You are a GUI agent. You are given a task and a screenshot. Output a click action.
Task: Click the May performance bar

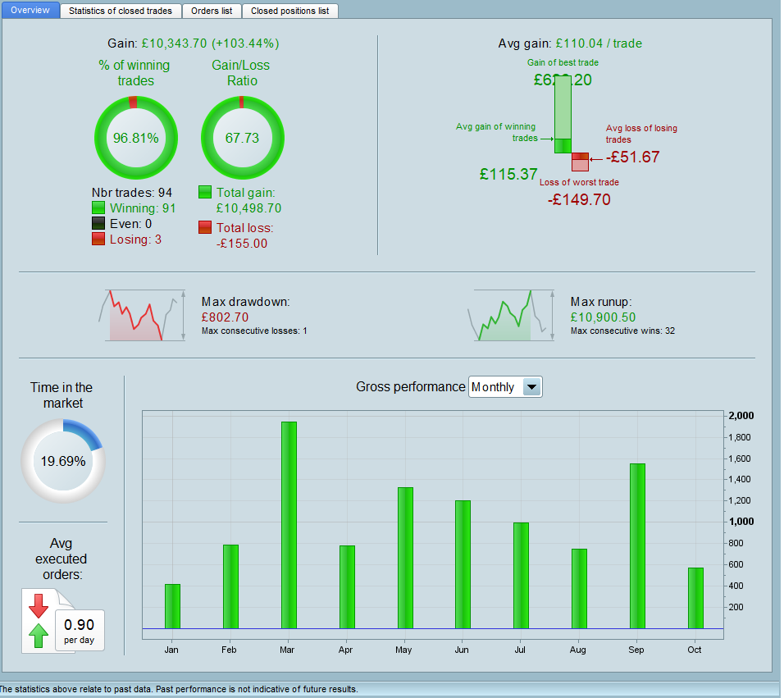click(x=405, y=558)
